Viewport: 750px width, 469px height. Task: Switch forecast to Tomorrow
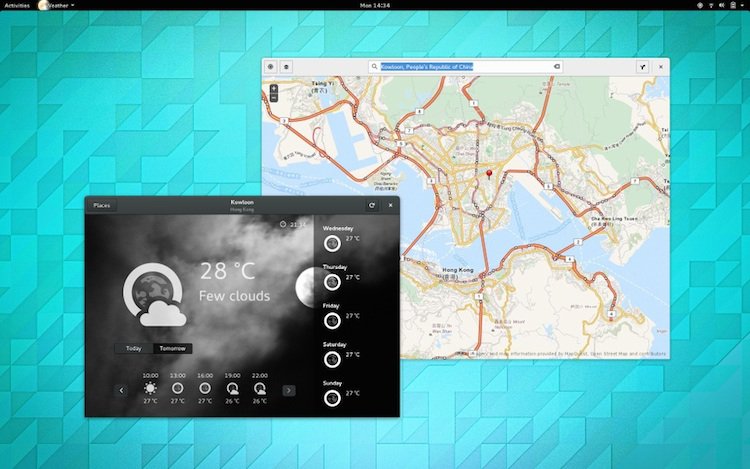(173, 349)
